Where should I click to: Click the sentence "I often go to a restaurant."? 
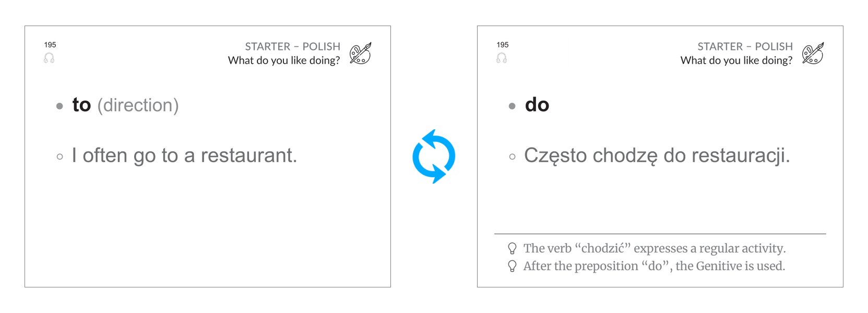[184, 155]
